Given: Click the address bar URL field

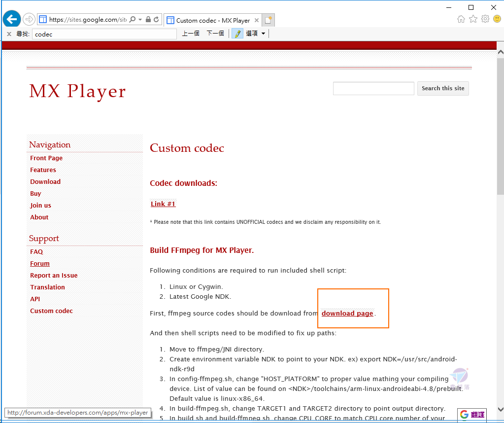Looking at the screenshot, I should click(x=87, y=20).
